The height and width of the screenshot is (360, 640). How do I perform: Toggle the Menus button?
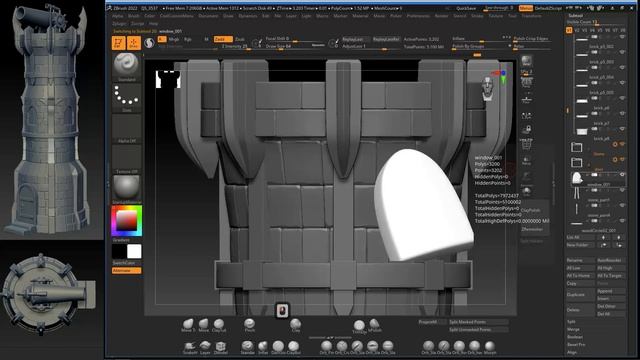526,8
